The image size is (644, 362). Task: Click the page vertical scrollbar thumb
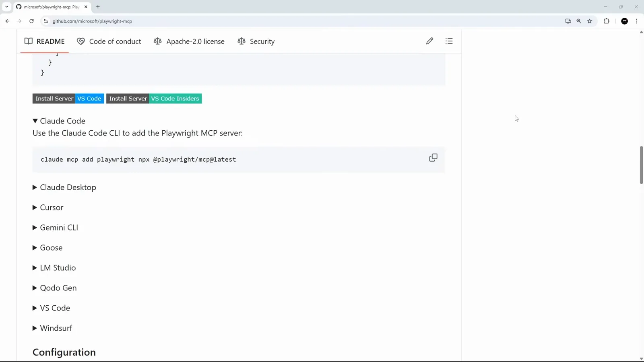[x=641, y=165]
